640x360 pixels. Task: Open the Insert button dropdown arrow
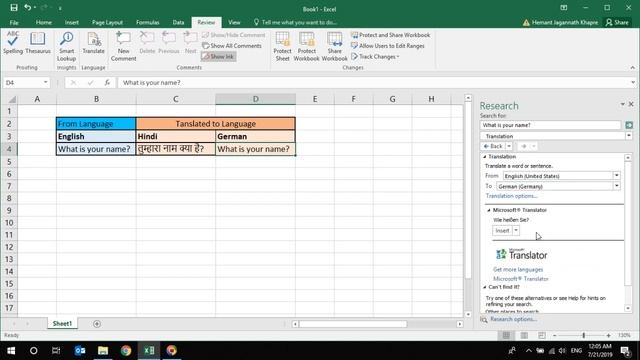516,231
